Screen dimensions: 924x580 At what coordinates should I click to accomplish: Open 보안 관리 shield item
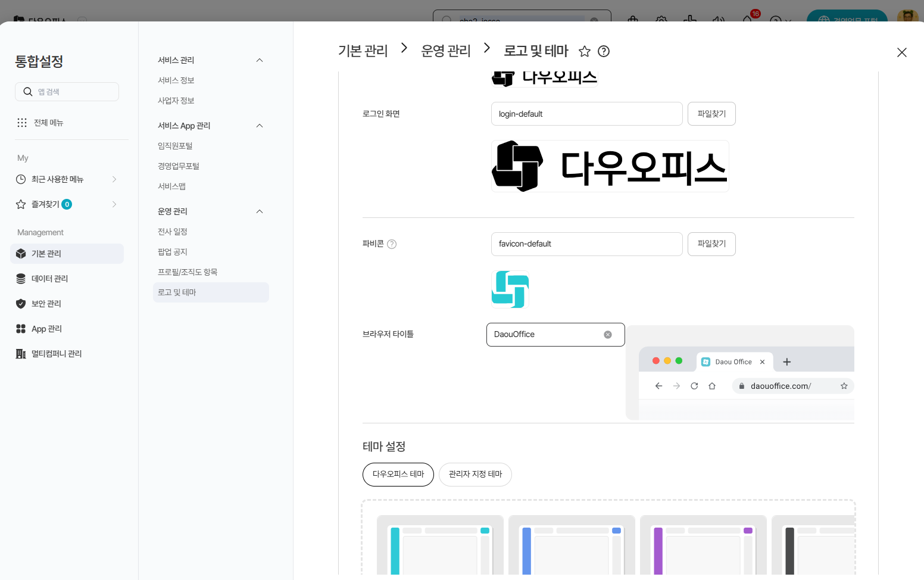click(x=46, y=304)
